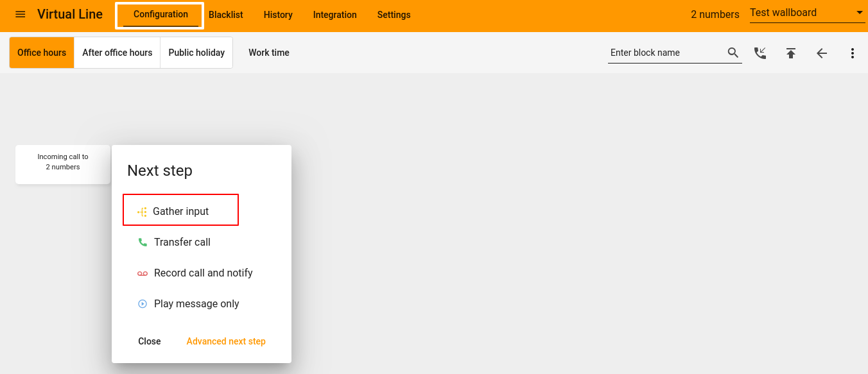Screen dimensions: 868x374
Task: Click the Advanced next step link
Action: point(226,341)
